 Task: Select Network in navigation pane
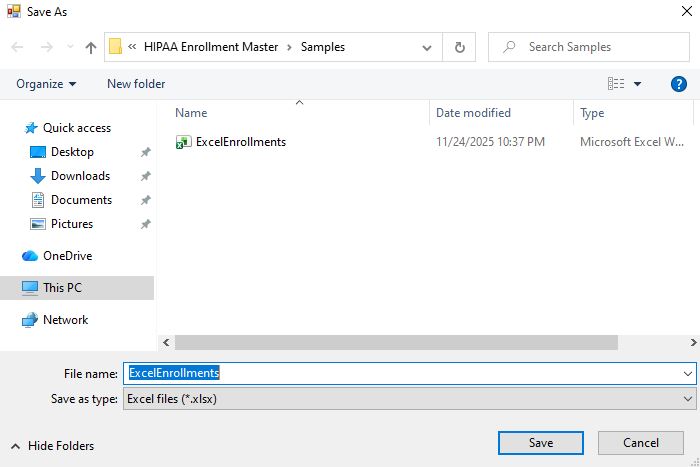pos(66,320)
